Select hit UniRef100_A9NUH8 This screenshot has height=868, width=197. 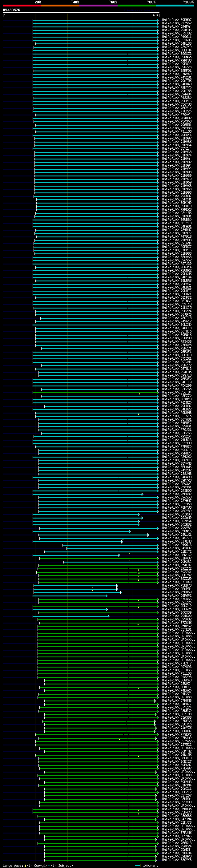pyautogui.click(x=176, y=412)
